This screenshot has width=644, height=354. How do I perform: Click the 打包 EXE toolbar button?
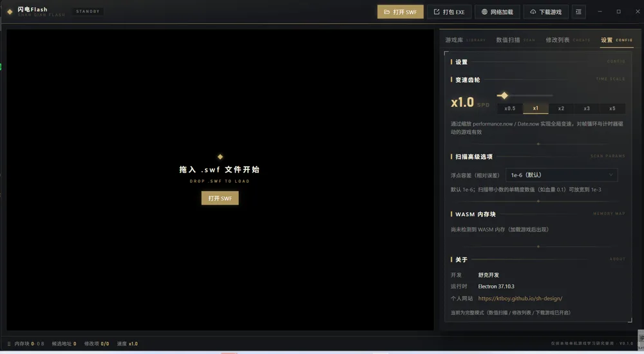[x=449, y=12]
